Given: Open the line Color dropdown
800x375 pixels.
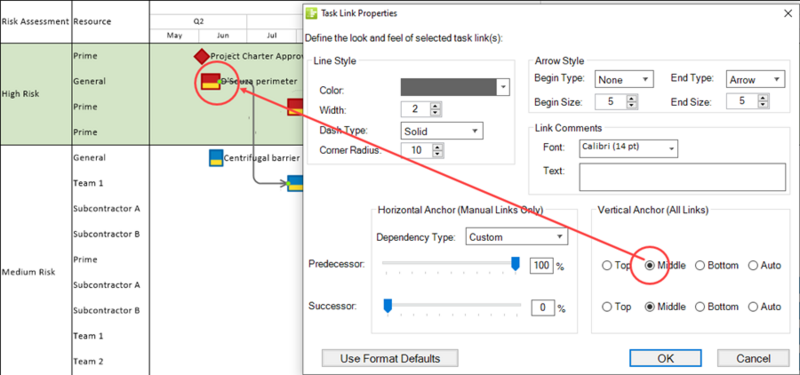Looking at the screenshot, I should [x=503, y=87].
